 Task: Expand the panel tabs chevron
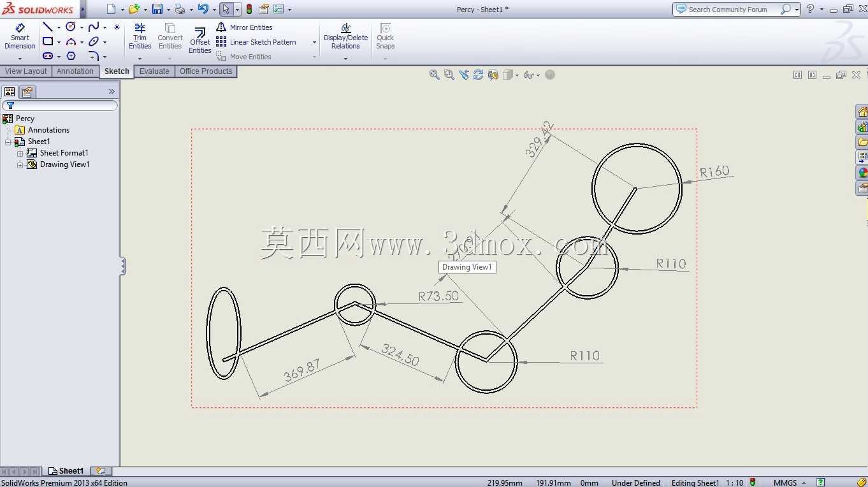(112, 91)
